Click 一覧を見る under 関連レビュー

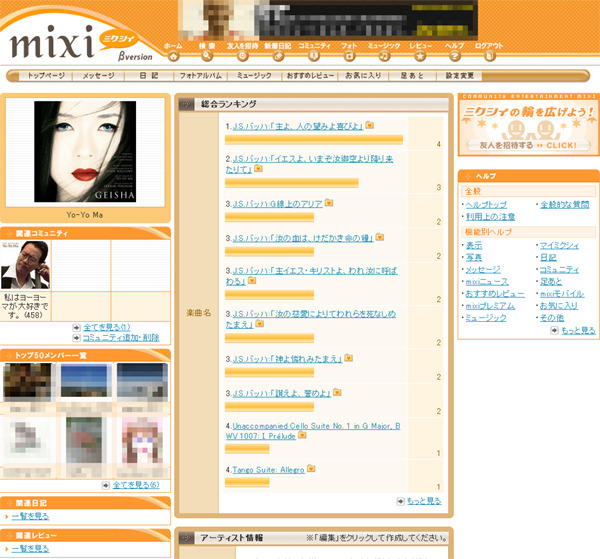[x=31, y=549]
